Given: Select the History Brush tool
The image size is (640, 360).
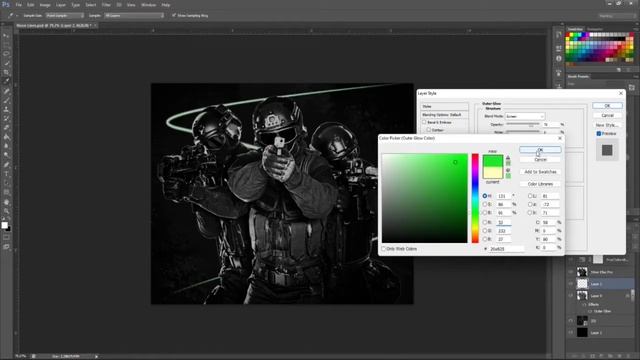Looking at the screenshot, I should (x=6, y=118).
